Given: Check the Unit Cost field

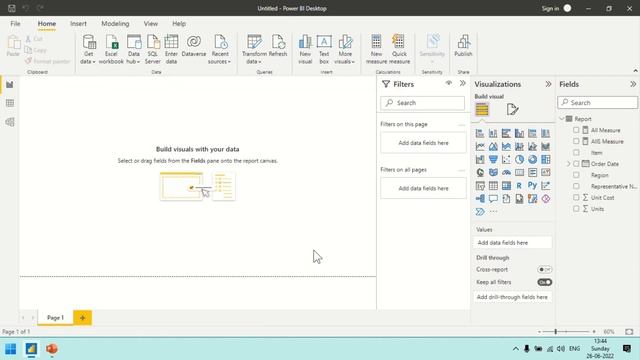Looking at the screenshot, I should pyautogui.click(x=576, y=197).
